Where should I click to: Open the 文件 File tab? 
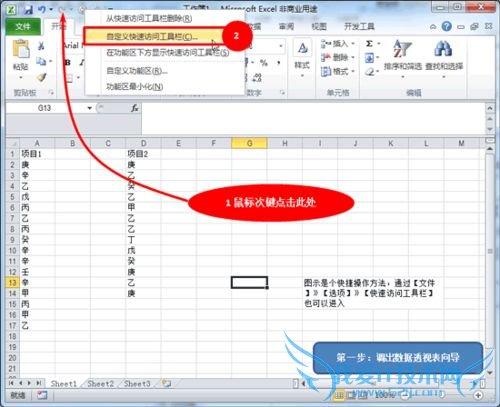[x=23, y=26]
